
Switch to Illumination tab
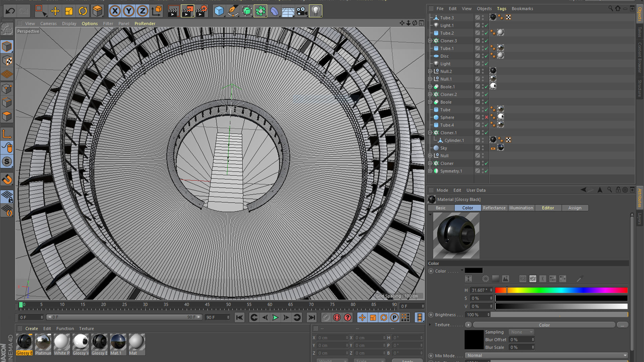click(x=521, y=208)
